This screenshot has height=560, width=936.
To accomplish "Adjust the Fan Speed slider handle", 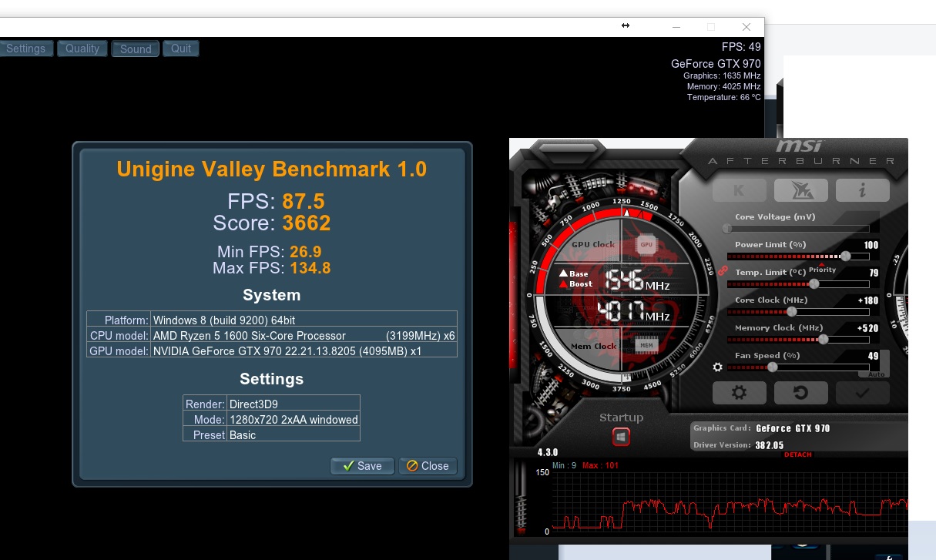I will click(x=772, y=367).
